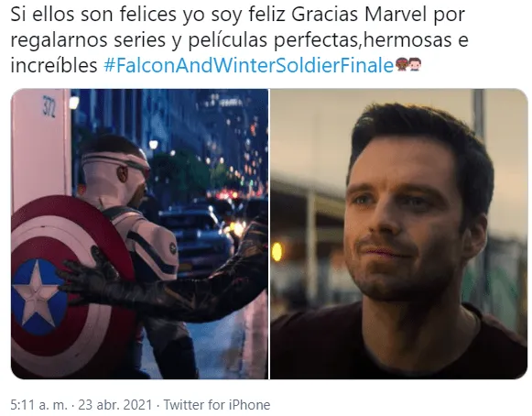Click the word 'increíbles' in the tweet text
Image resolution: width=532 pixels, height=416 pixels.
point(54,65)
